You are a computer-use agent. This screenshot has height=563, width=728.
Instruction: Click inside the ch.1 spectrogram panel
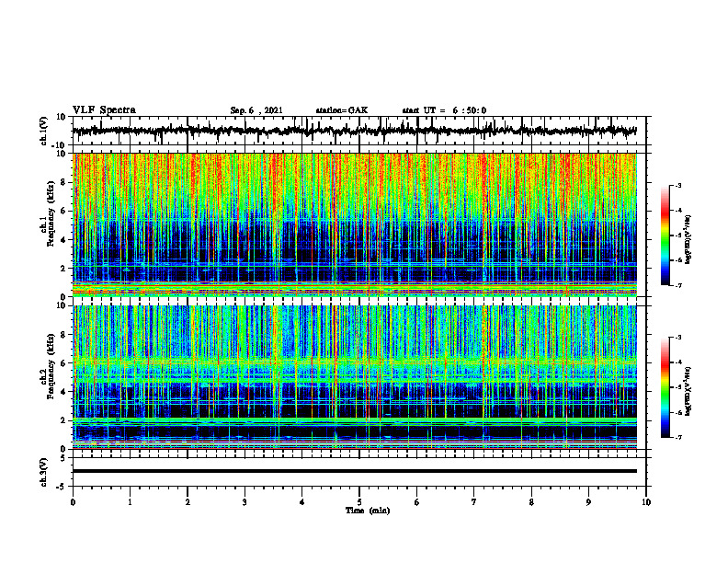[355, 224]
